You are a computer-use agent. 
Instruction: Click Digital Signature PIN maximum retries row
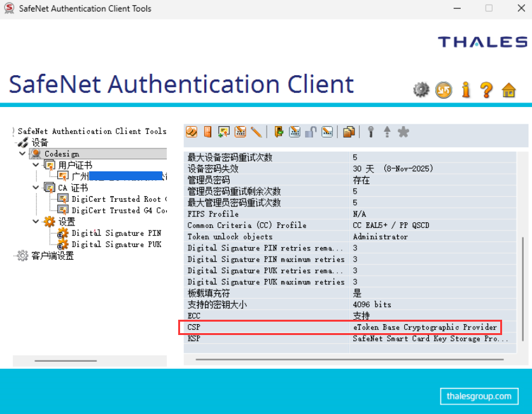click(350, 259)
